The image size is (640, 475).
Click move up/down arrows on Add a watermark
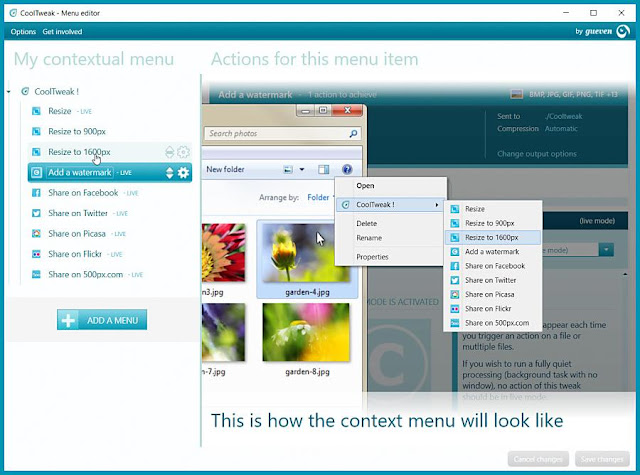tap(170, 173)
